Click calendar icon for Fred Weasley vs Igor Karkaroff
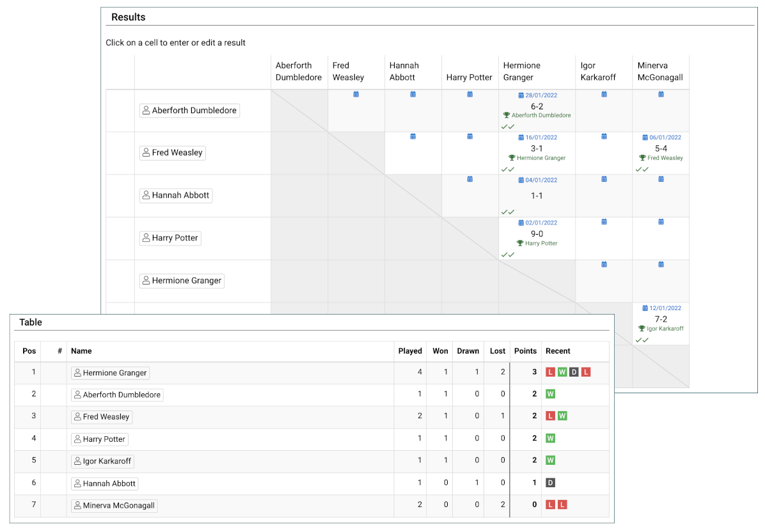This screenshot has width=765, height=532. (604, 137)
